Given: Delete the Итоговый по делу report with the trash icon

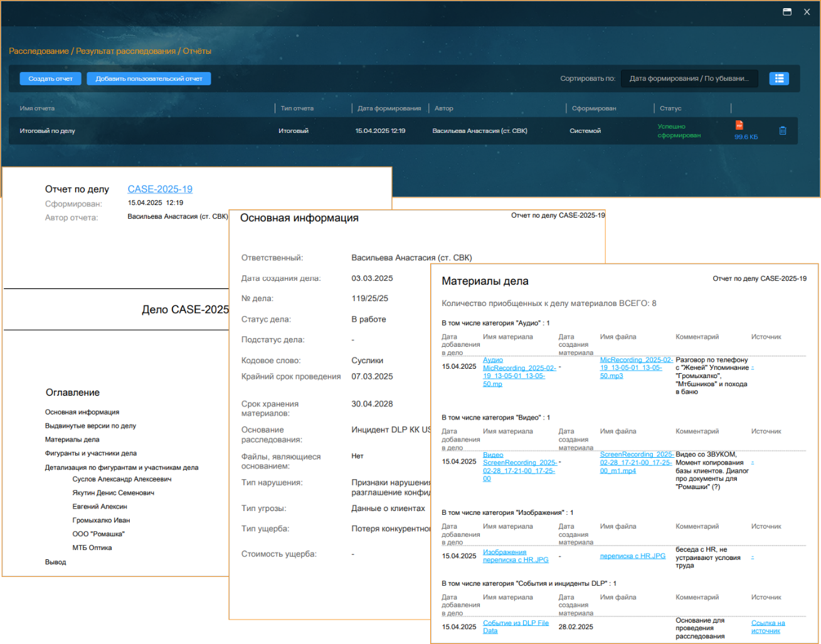Looking at the screenshot, I should (783, 130).
